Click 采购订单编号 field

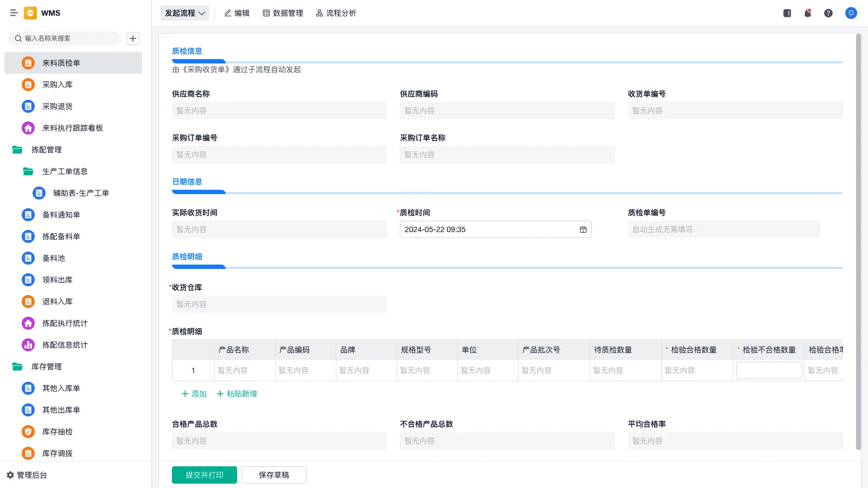pos(279,155)
